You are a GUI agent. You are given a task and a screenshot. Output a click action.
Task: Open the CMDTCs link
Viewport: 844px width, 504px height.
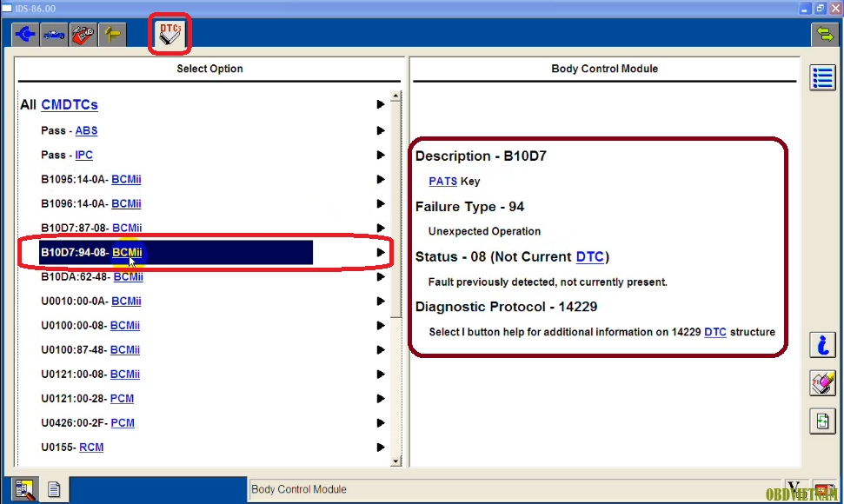[70, 104]
